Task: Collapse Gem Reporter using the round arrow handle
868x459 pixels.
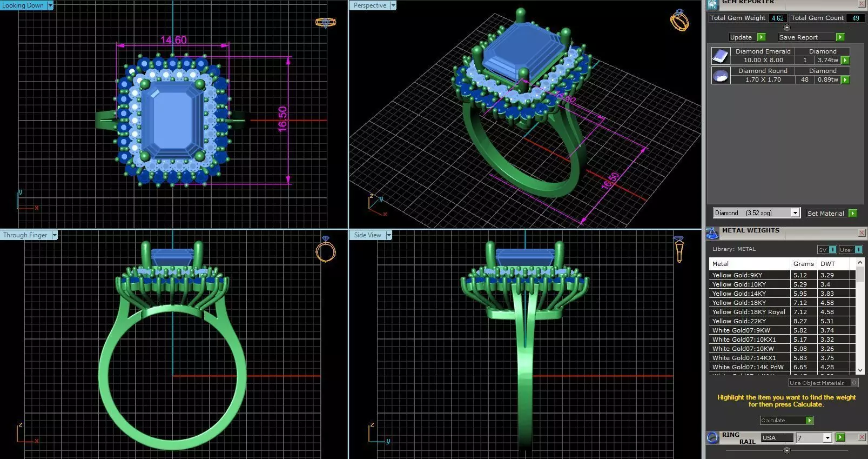Action: pyautogui.click(x=786, y=28)
